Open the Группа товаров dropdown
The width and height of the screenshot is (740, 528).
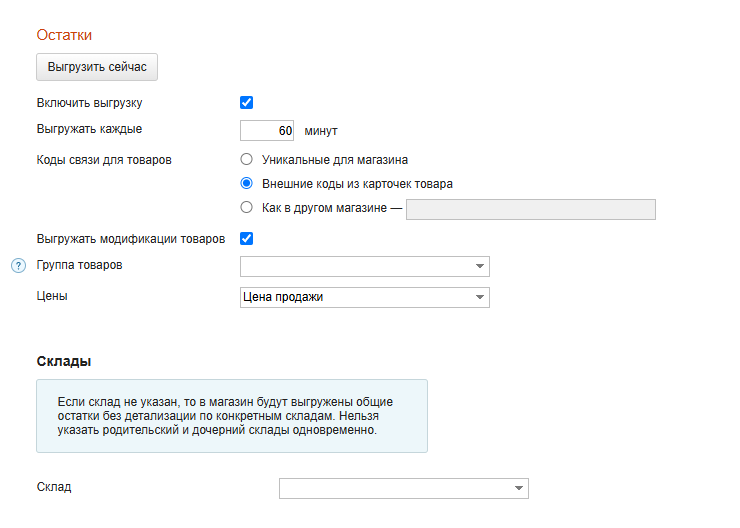(365, 266)
